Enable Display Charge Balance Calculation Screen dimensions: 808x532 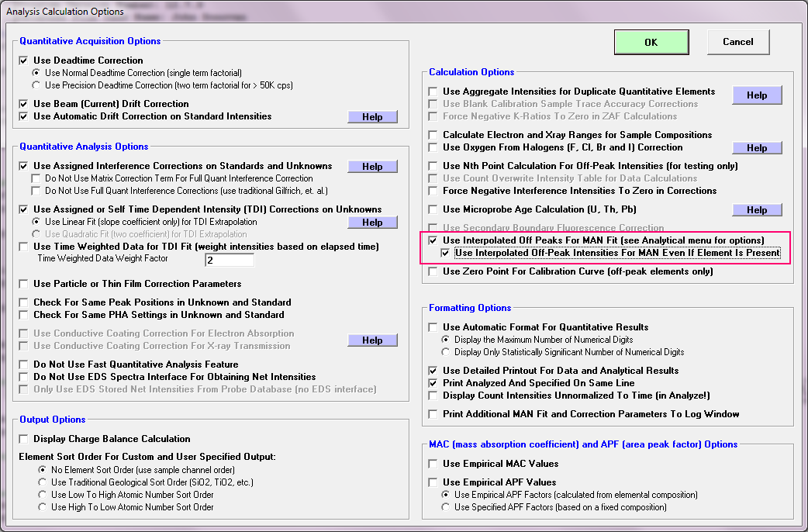[x=24, y=439]
